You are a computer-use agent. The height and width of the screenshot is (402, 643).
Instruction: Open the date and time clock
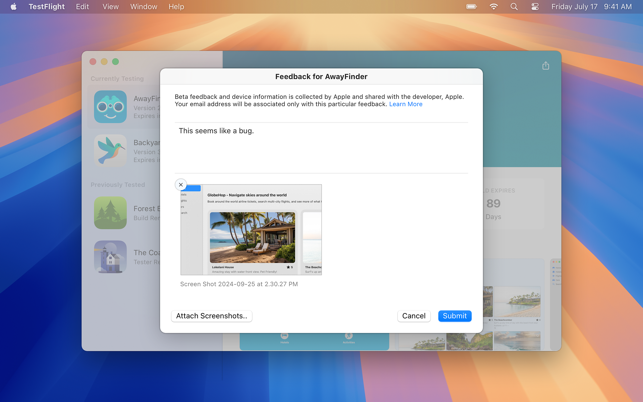[x=591, y=7]
